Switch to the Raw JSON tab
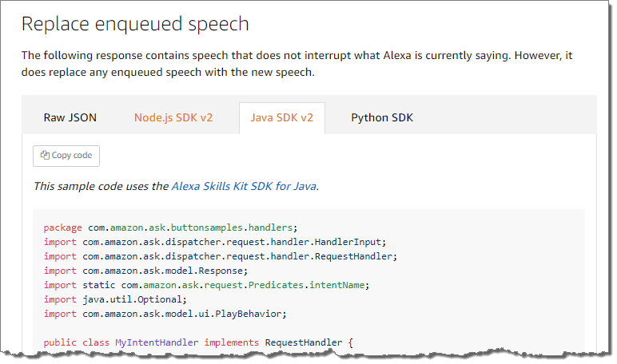 click(70, 118)
